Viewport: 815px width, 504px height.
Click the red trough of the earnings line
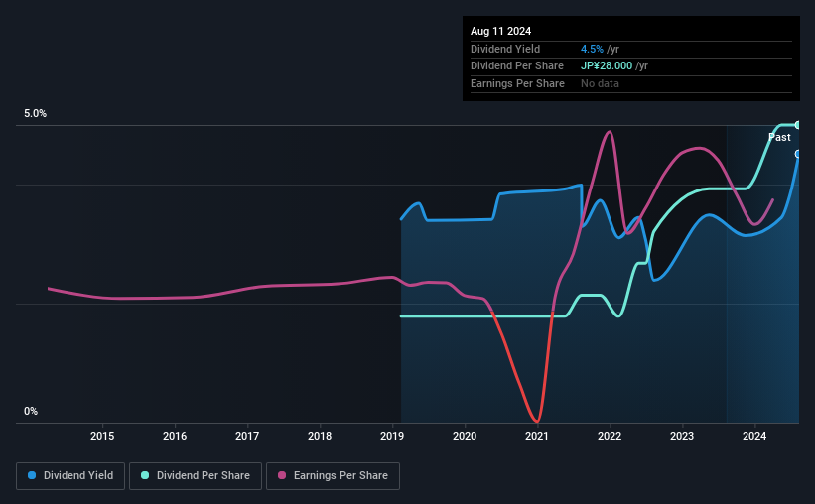[x=536, y=419]
